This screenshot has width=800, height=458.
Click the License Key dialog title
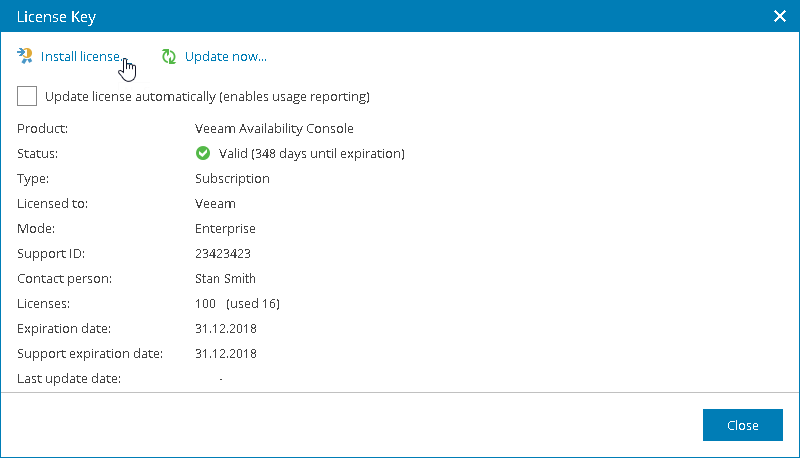(x=56, y=16)
